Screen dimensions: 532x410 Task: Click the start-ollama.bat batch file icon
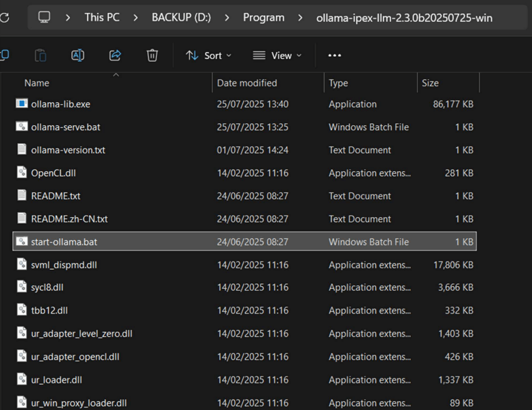[x=21, y=242]
